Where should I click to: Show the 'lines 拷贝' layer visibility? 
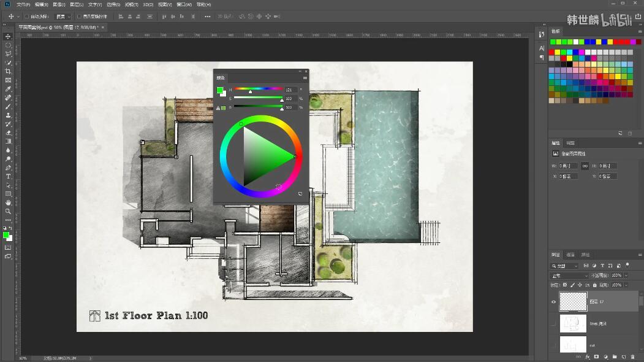[x=554, y=323]
